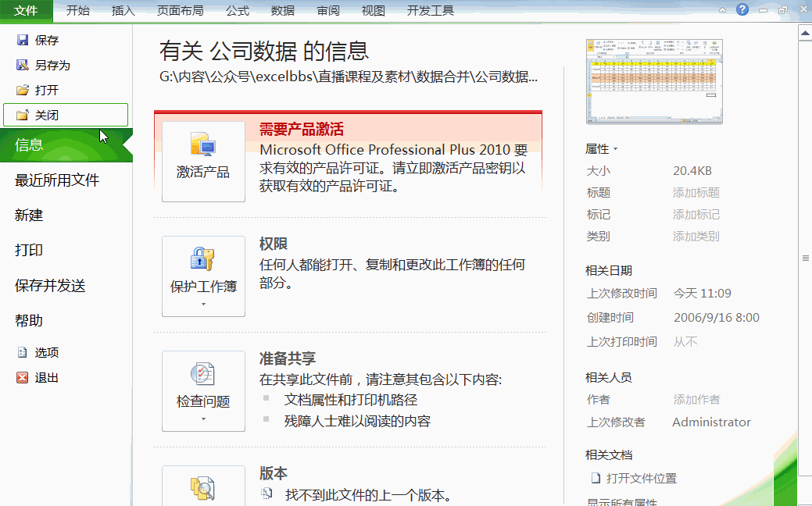Switch to the 开始 ribbon tab
Image resolution: width=812 pixels, height=506 pixels.
[x=78, y=10]
